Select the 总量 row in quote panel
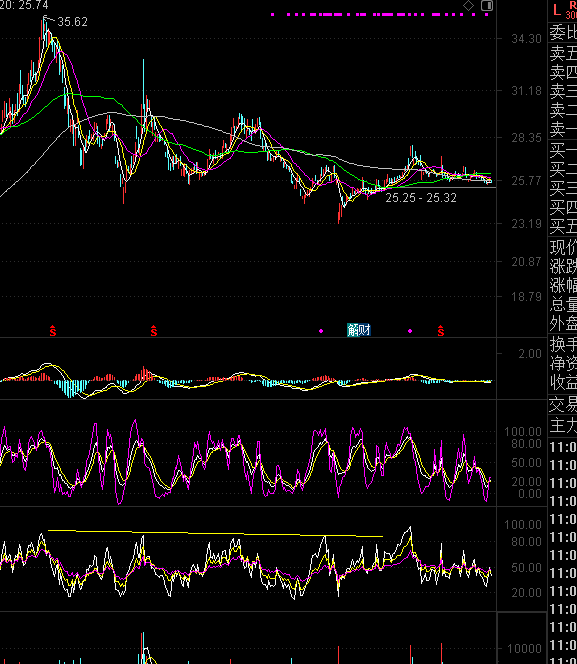The width and height of the screenshot is (577, 664). [563, 305]
